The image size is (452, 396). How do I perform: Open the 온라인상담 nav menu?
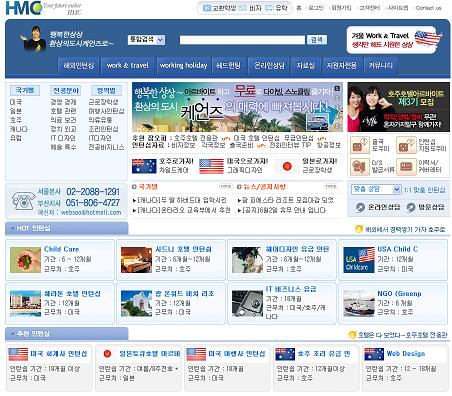tap(269, 65)
